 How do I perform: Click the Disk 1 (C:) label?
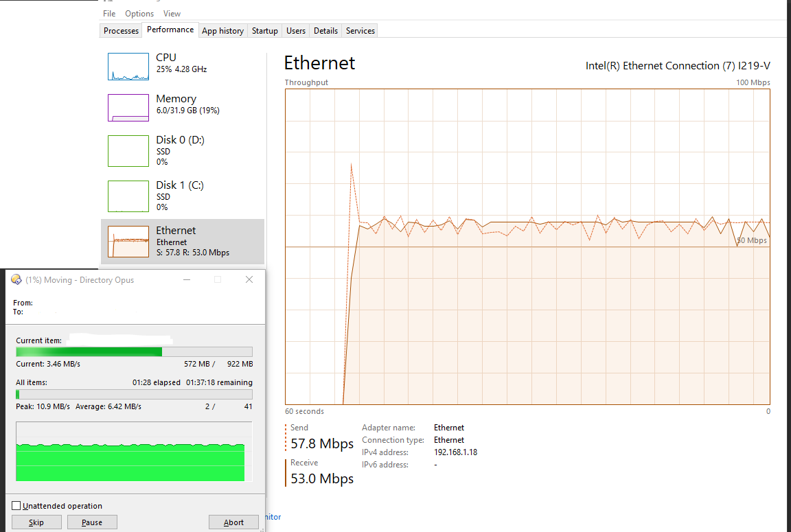point(180,185)
